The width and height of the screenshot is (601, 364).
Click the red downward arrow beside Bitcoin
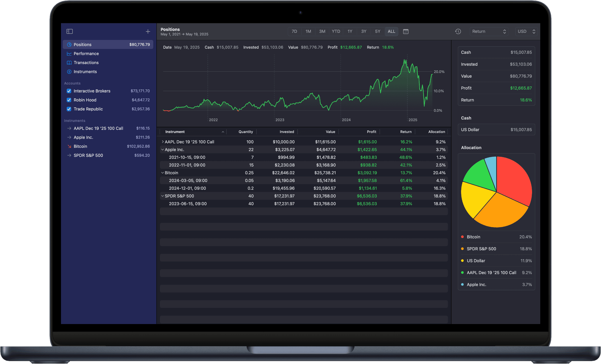tap(69, 146)
